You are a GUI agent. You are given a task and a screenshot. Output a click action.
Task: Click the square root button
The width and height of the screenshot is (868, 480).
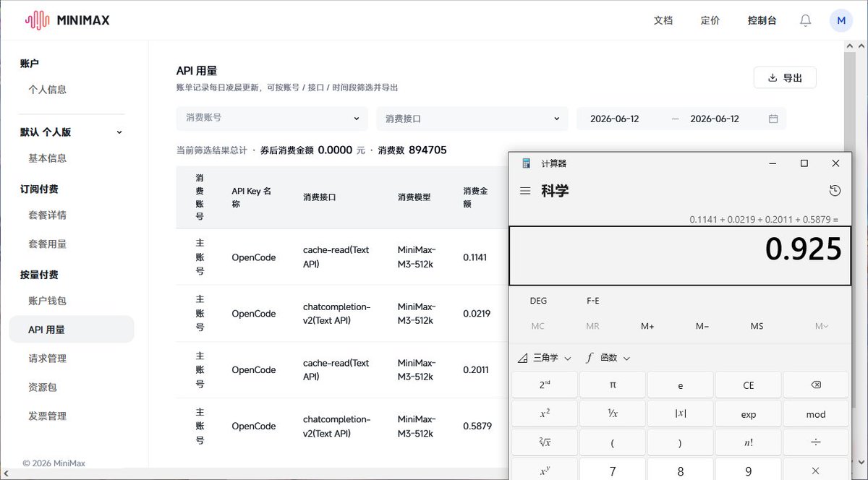[x=545, y=442]
